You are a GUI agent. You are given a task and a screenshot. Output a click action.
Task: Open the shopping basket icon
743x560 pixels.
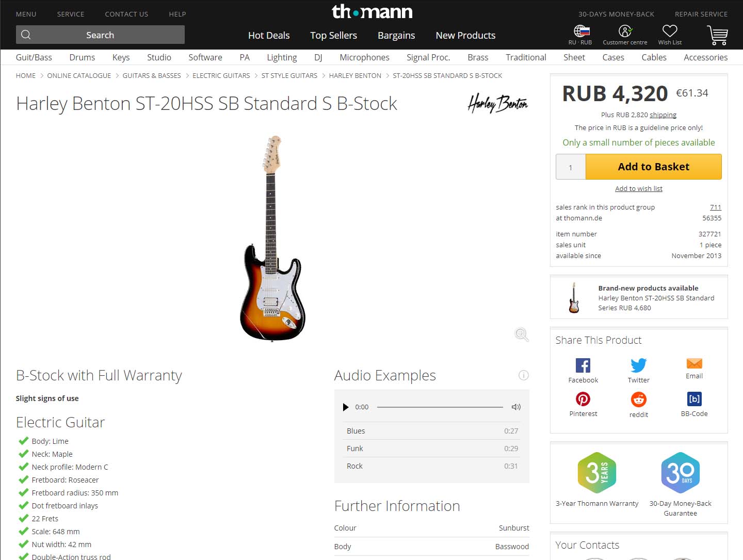(x=717, y=35)
